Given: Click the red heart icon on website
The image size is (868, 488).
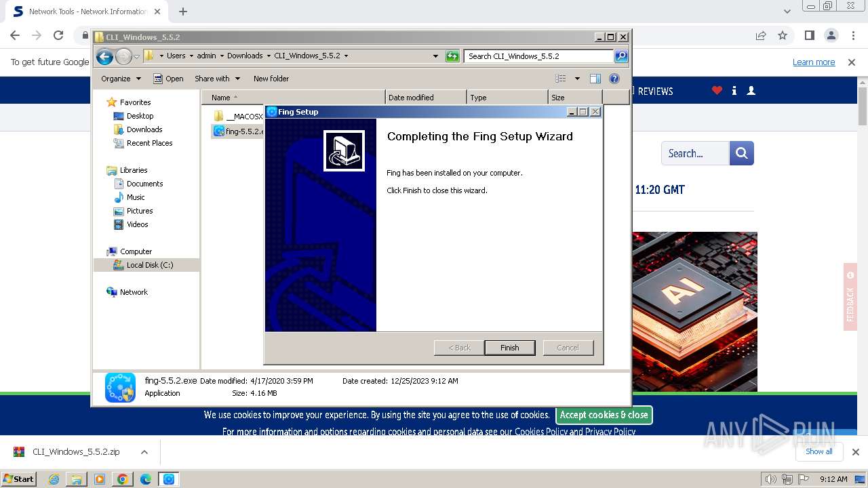Looking at the screenshot, I should tap(717, 90).
